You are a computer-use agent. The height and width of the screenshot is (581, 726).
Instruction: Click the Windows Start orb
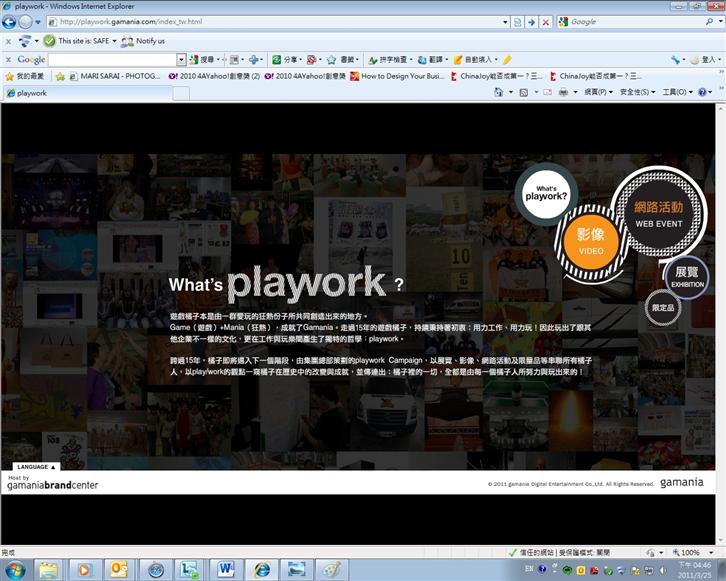click(x=15, y=570)
